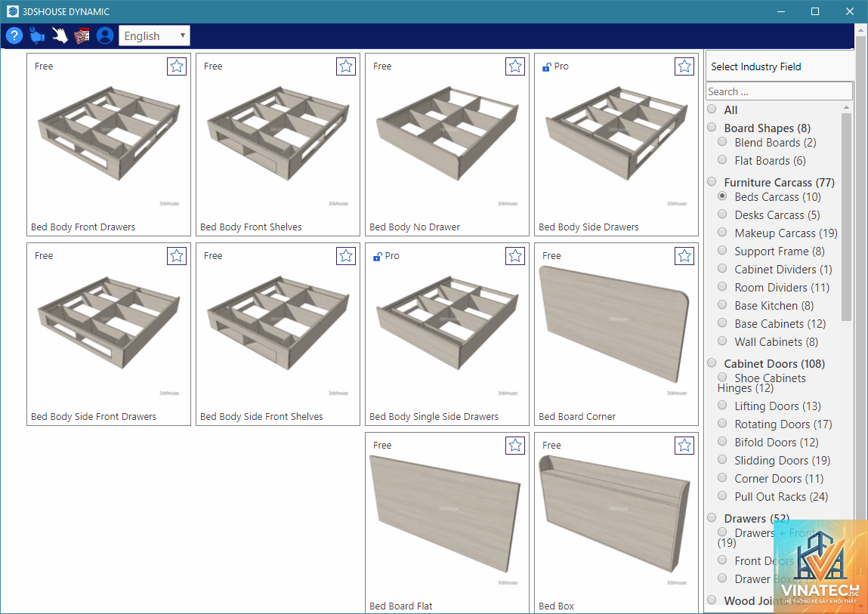Favorite the Bed Body Side Drawers star
The image size is (868, 614).
click(x=684, y=66)
